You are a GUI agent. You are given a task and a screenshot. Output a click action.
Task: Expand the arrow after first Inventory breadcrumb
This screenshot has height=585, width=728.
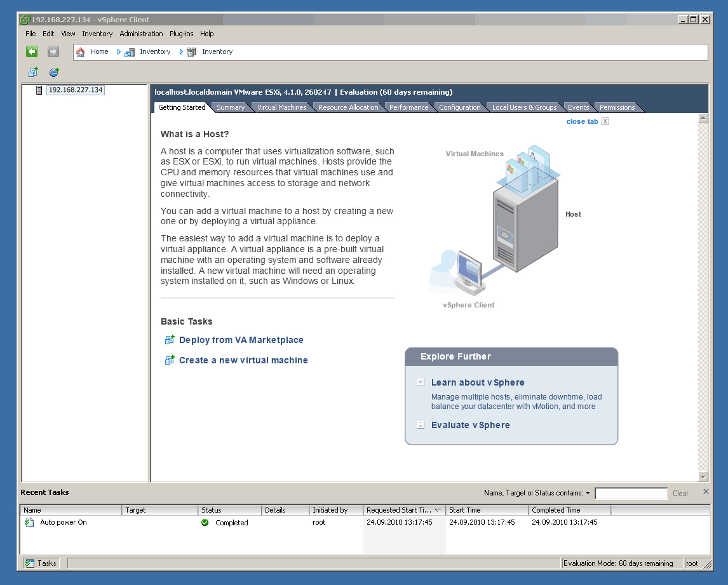click(x=181, y=52)
